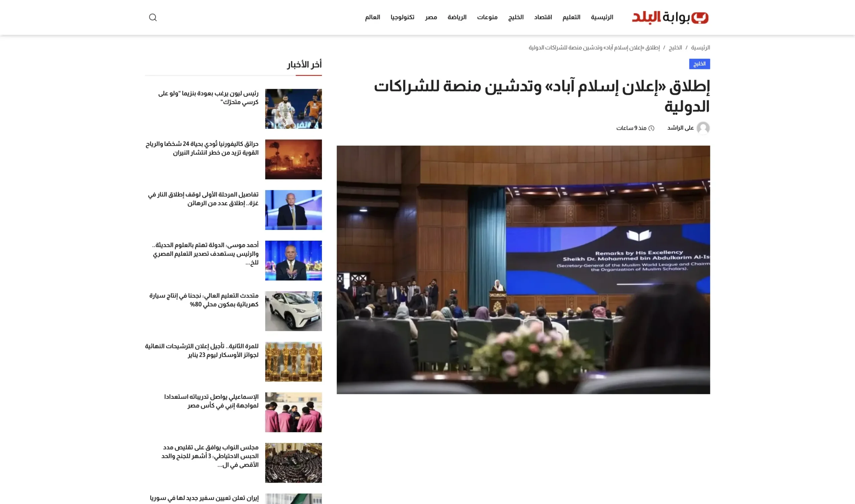Viewport: 855px width, 504px height.
Task: Click the منذ 9 ساعات timestamp text
Action: pos(631,128)
